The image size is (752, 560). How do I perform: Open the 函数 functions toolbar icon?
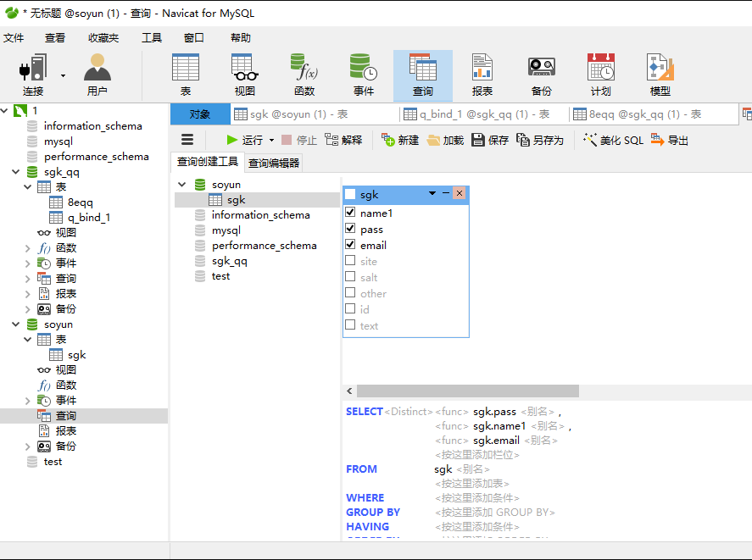tap(304, 75)
